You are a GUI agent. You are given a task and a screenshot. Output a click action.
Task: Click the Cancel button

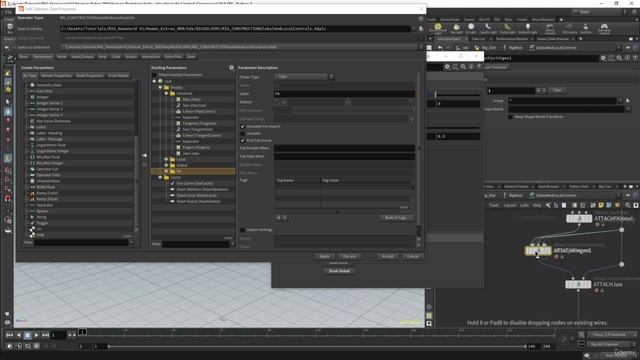point(412,257)
